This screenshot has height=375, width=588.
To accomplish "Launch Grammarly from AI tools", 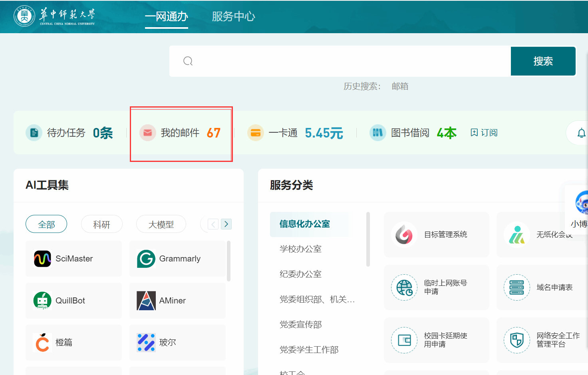I will click(x=146, y=259).
